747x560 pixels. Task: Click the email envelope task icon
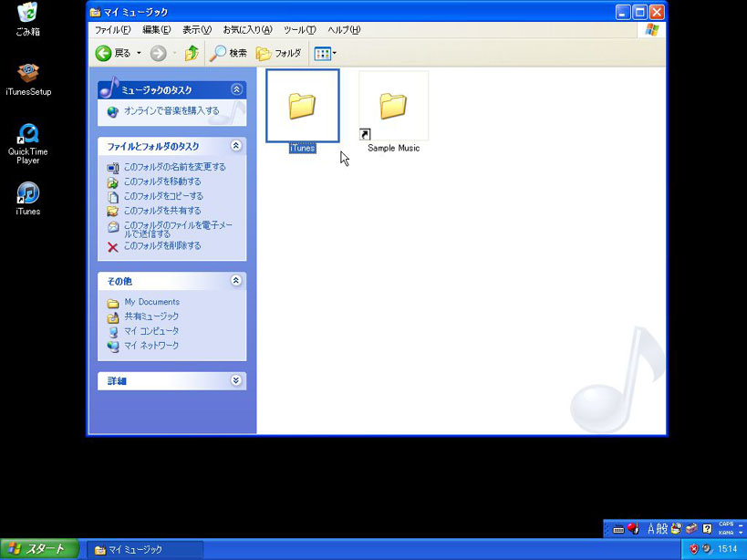(113, 227)
